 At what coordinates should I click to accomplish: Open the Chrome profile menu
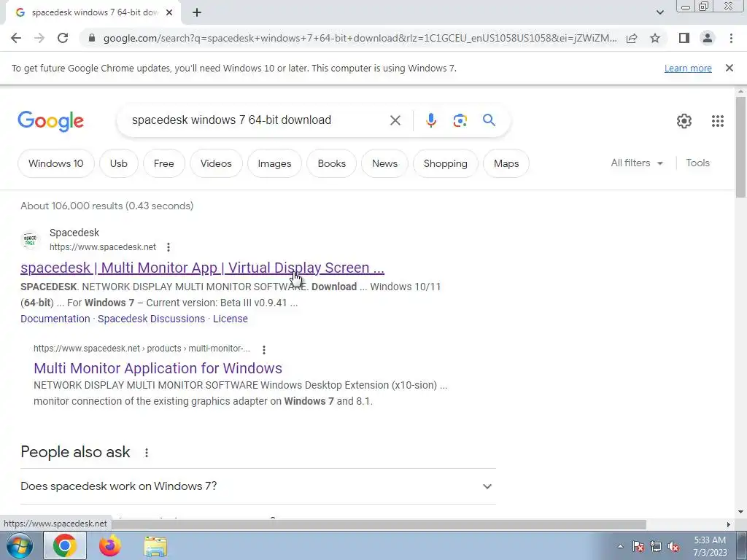click(x=708, y=38)
